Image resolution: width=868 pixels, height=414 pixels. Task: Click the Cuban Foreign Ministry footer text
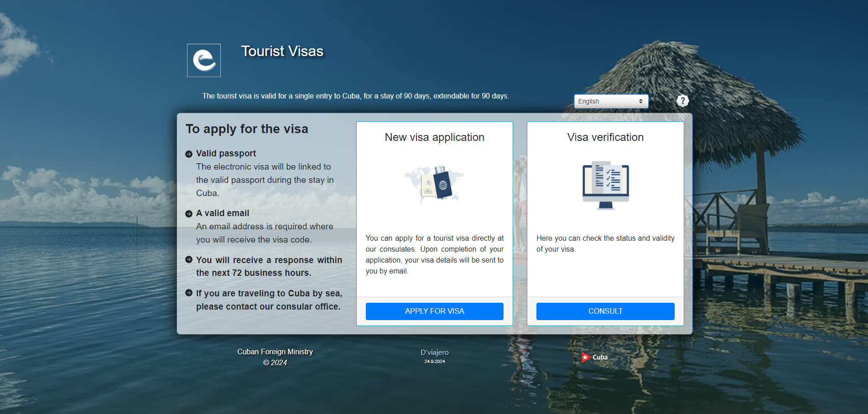tap(275, 352)
